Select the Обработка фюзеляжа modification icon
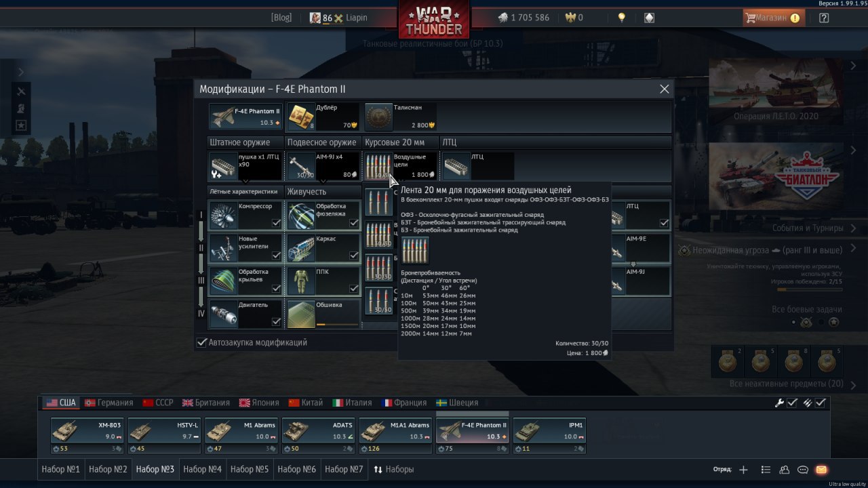The image size is (868, 488). click(301, 216)
